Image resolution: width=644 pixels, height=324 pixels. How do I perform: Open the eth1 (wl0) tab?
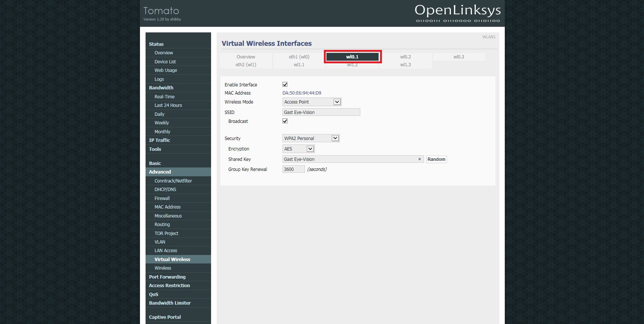(299, 57)
